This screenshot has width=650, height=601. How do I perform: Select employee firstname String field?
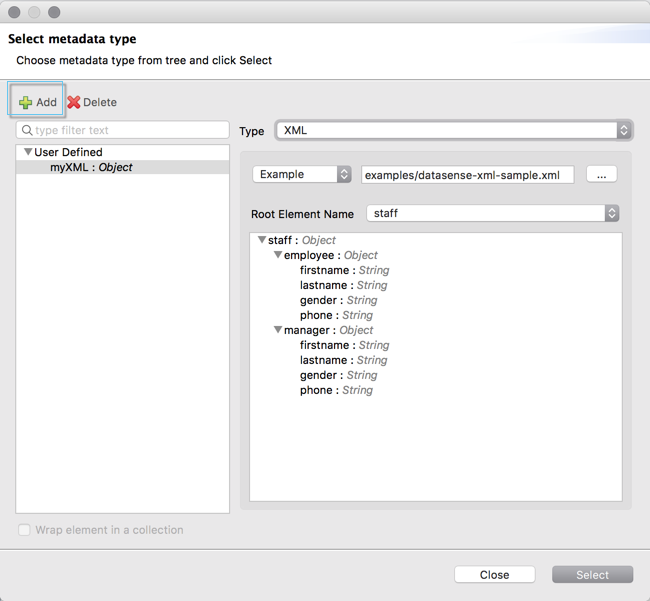point(344,270)
